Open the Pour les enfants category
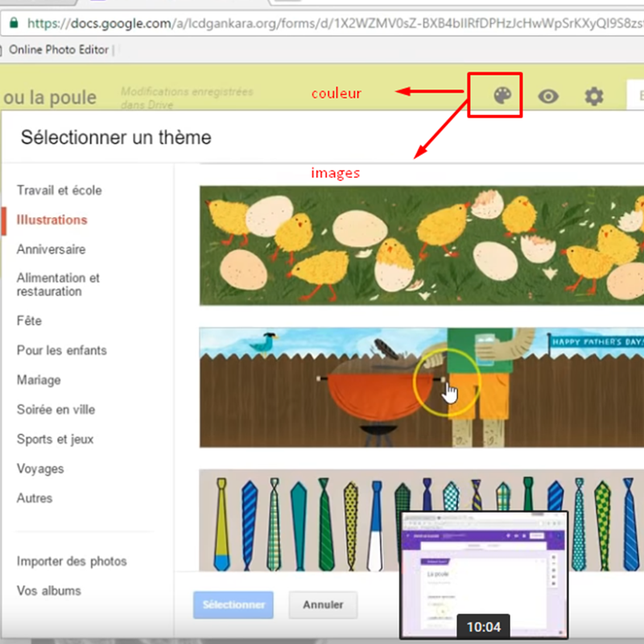The width and height of the screenshot is (644, 644). (62, 350)
